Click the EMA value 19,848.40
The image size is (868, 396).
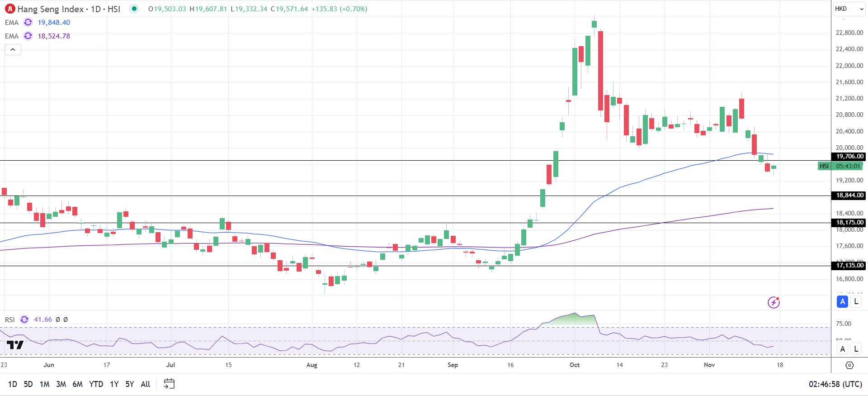(x=54, y=23)
